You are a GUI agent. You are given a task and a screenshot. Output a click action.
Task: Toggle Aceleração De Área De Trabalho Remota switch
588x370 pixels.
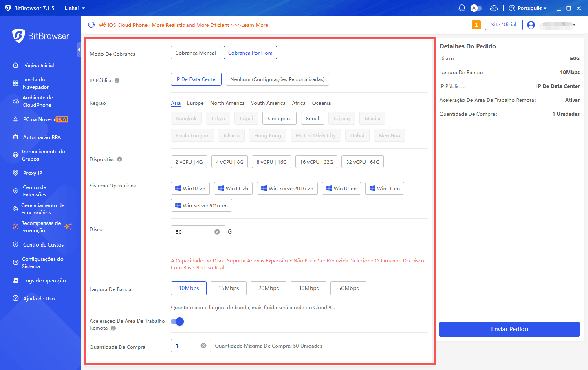[x=177, y=322]
